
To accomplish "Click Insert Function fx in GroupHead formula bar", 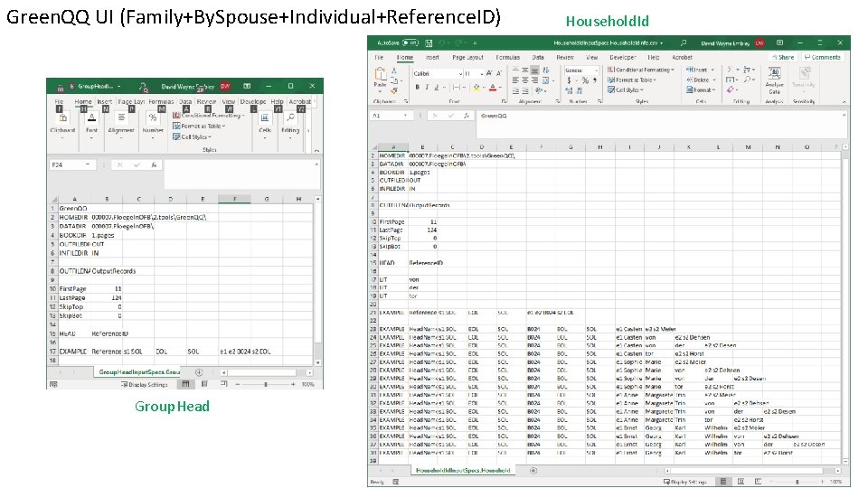I will coord(154,164).
